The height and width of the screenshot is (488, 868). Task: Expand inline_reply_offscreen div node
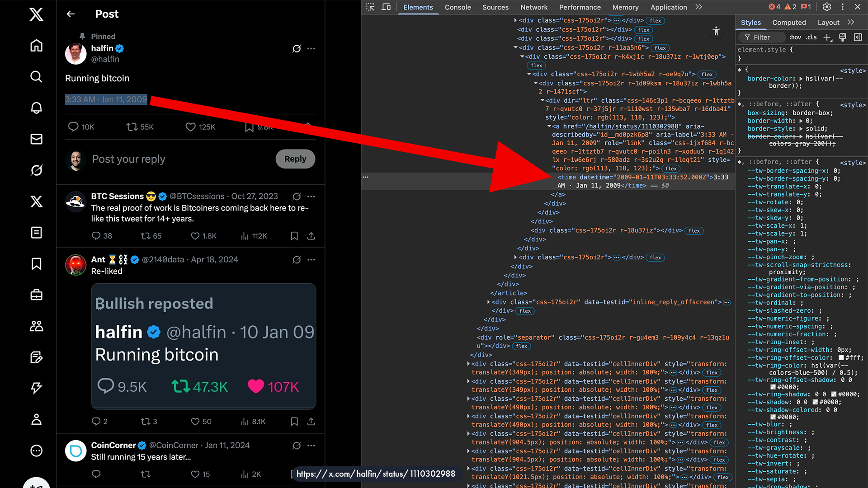[x=489, y=302]
